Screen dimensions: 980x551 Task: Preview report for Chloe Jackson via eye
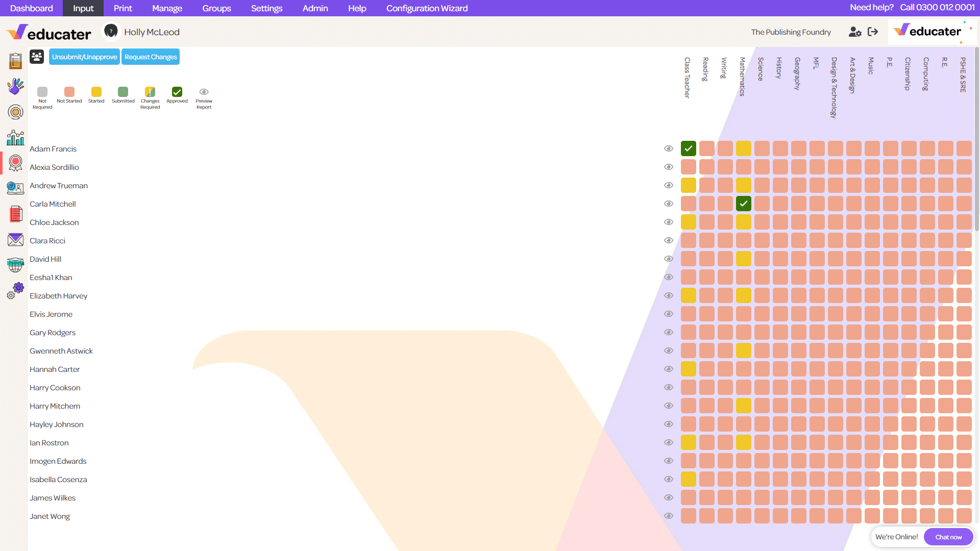669,222
